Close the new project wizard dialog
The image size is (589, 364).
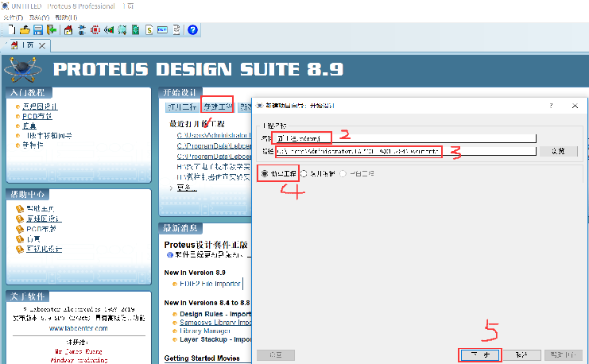click(x=575, y=106)
